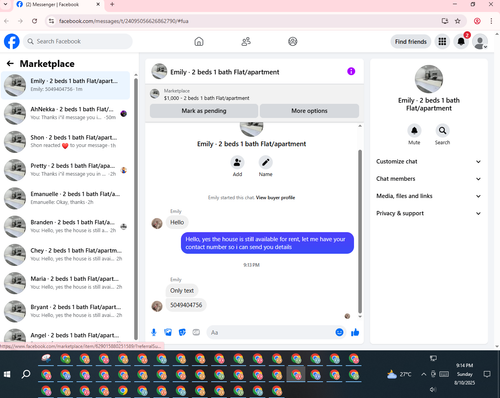Mute the conversation with bell icon
The image size is (500, 398).
(414, 130)
